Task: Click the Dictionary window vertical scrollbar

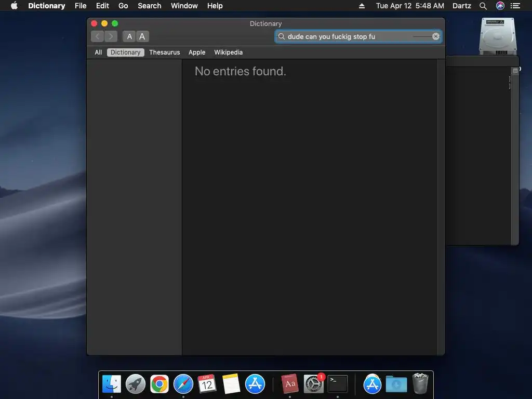Action: click(441, 207)
